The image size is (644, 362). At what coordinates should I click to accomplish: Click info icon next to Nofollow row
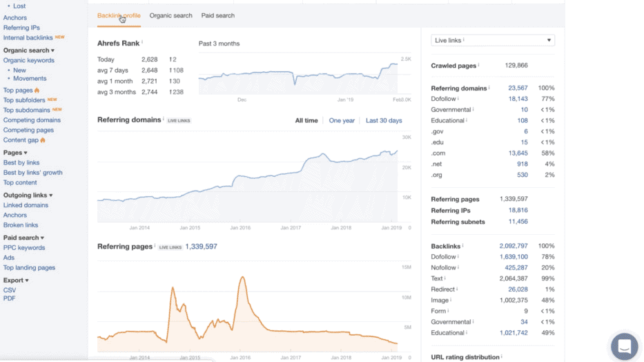pos(458,267)
